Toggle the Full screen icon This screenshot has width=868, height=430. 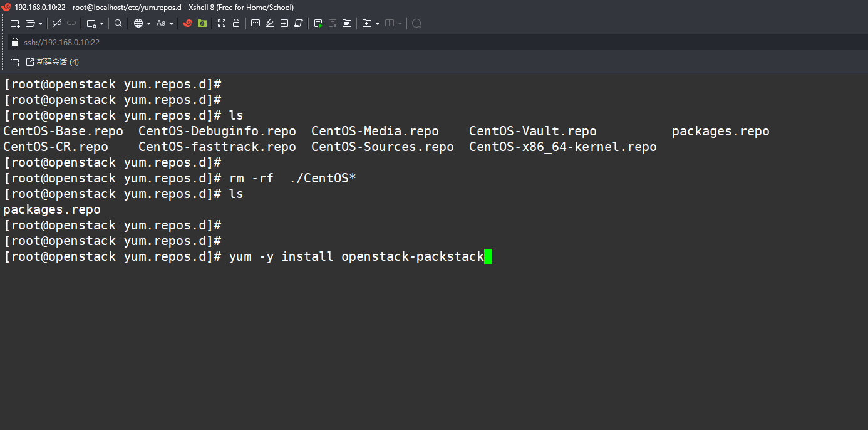pos(222,23)
